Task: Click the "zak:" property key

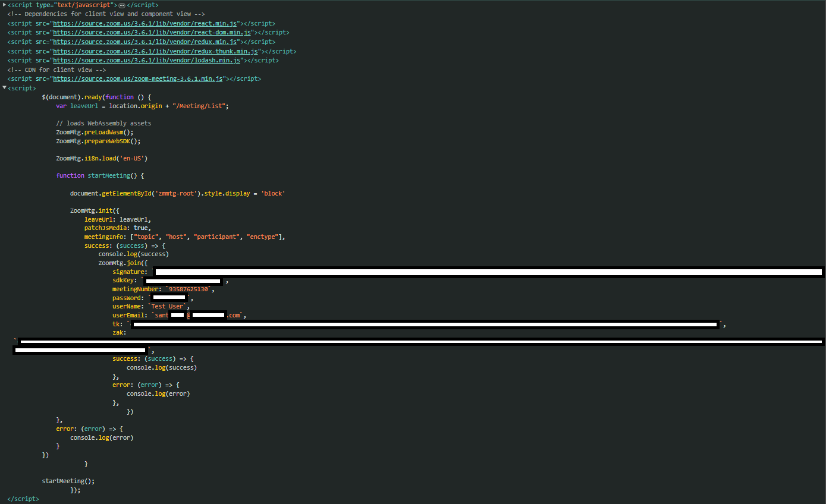Action: [x=120, y=333]
